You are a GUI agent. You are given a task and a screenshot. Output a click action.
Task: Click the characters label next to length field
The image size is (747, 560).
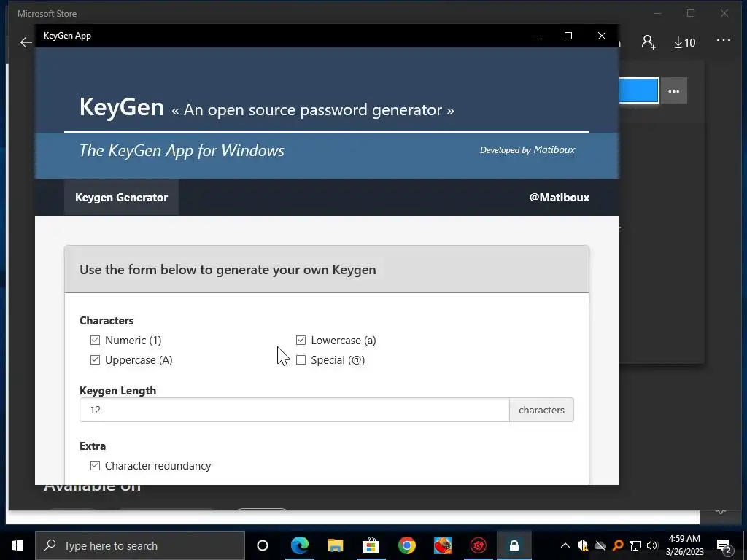tap(542, 410)
